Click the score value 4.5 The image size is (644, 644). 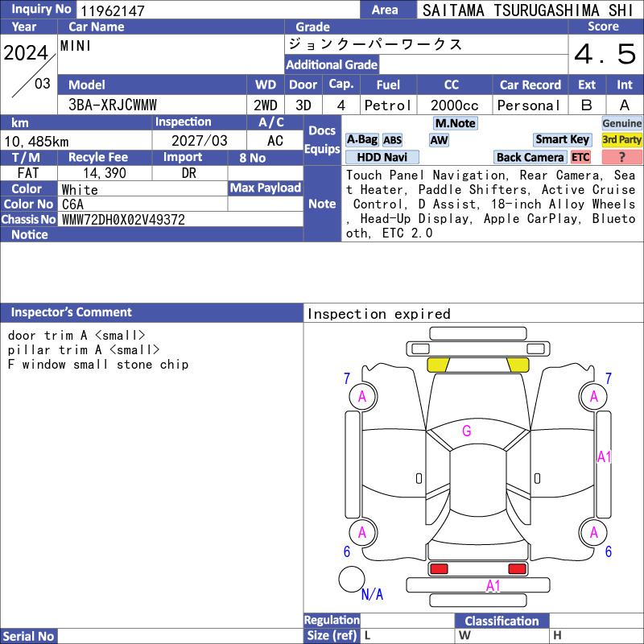coord(605,54)
